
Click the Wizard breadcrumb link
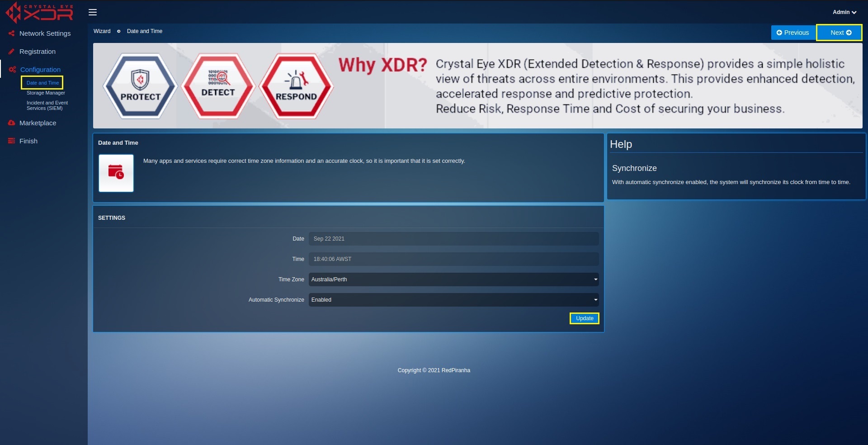102,31
